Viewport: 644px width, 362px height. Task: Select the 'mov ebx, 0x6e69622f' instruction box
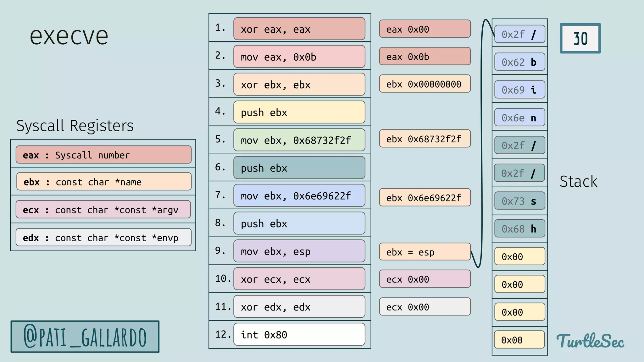299,195
